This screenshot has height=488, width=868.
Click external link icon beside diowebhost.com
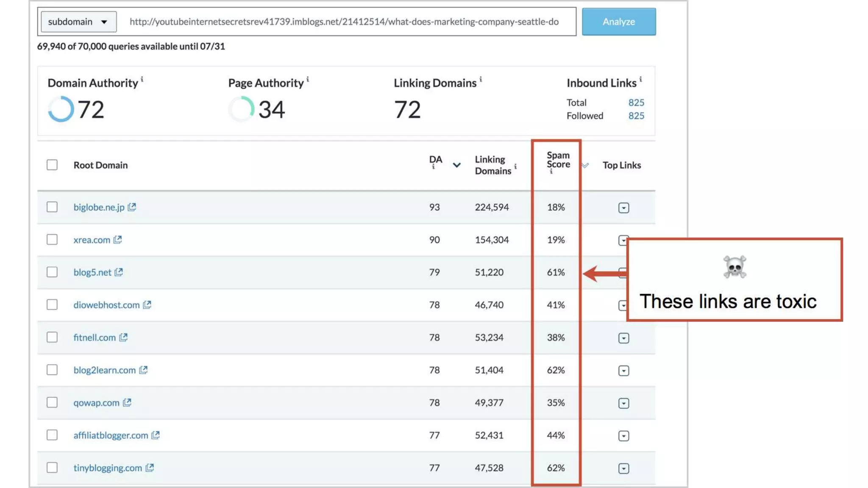tap(147, 305)
